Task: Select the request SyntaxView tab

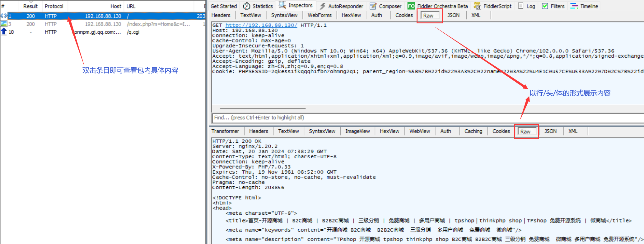Action: [284, 15]
